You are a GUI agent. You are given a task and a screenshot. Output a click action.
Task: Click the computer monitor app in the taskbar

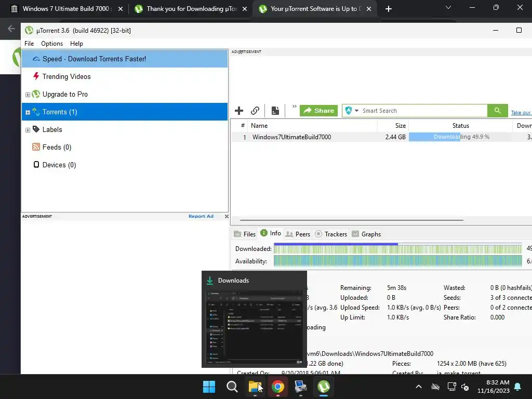(x=301, y=387)
